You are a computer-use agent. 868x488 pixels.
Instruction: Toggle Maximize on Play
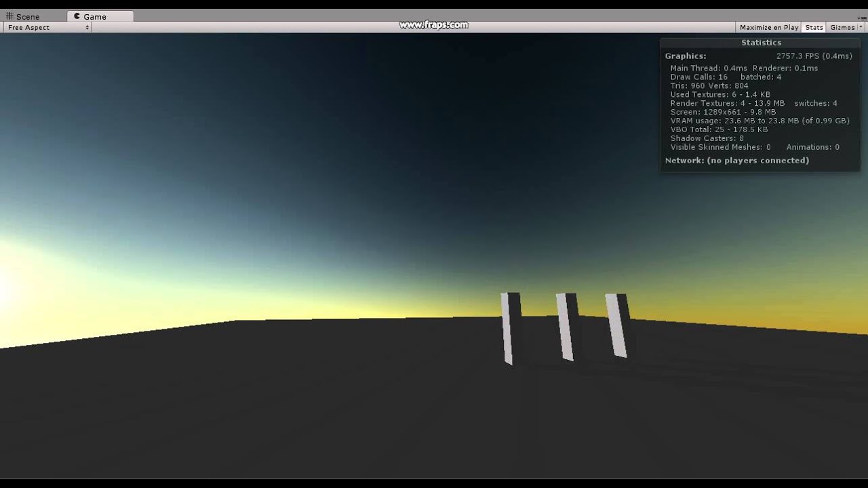click(x=769, y=27)
